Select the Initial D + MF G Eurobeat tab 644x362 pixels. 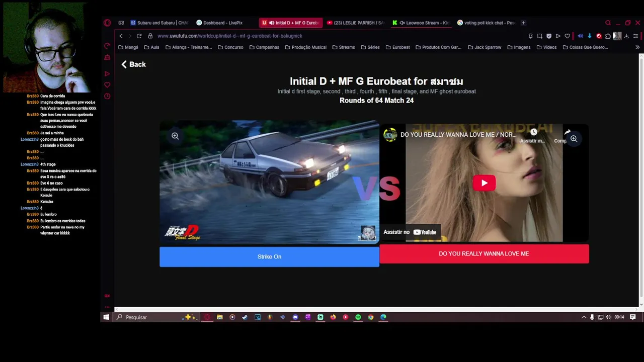(290, 23)
